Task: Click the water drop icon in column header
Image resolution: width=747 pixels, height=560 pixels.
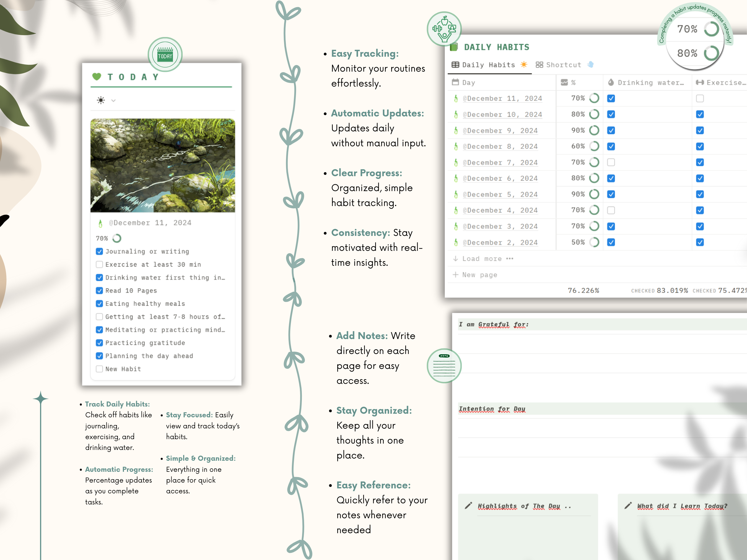Action: 611,82
